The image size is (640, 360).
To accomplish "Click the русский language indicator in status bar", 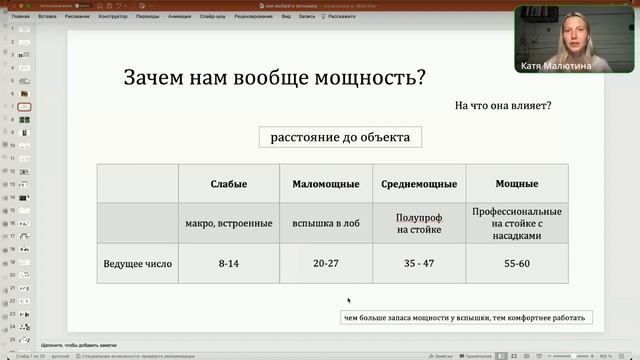I will [x=60, y=356].
